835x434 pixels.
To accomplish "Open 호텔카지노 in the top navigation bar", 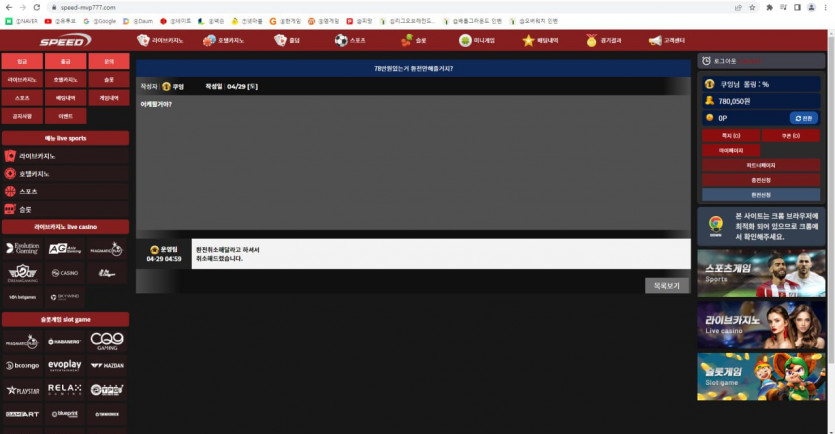I will [x=223, y=40].
